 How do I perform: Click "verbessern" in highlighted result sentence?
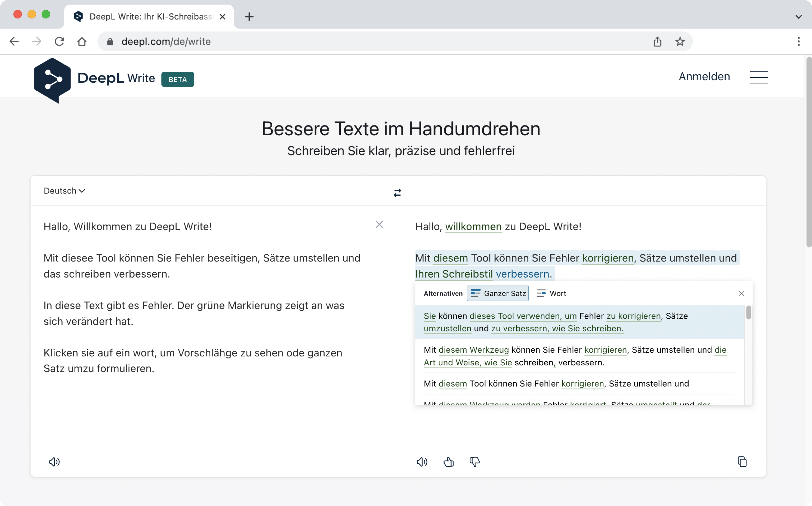pos(522,274)
